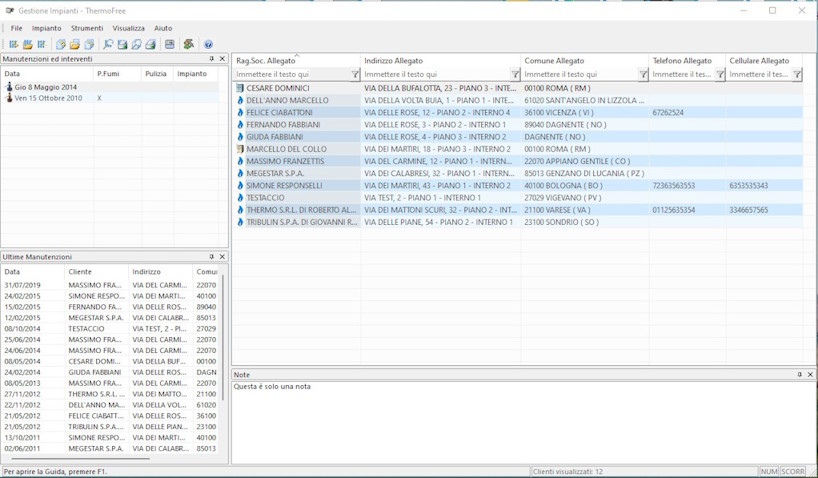The height and width of the screenshot is (478, 818).
Task: Close the Note panel
Action: (x=810, y=375)
